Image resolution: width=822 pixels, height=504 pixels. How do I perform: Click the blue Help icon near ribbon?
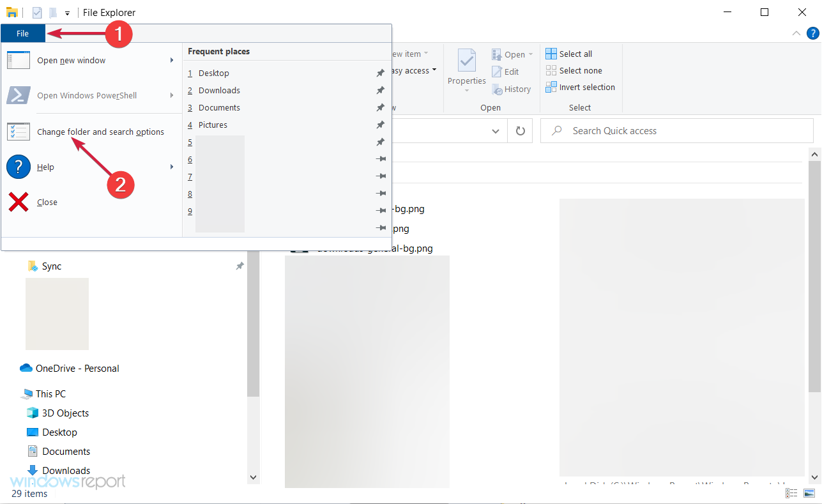tap(813, 33)
